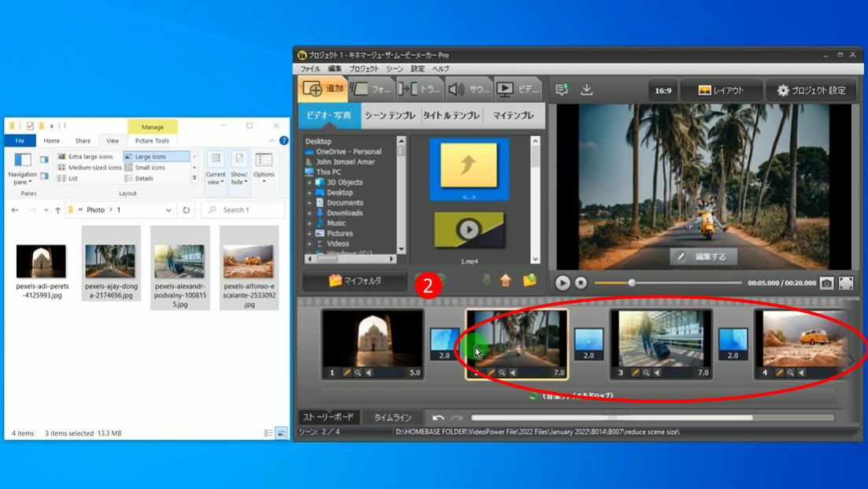Enter fullscreen preview mode
The width and height of the screenshot is (868, 489).
tap(846, 283)
